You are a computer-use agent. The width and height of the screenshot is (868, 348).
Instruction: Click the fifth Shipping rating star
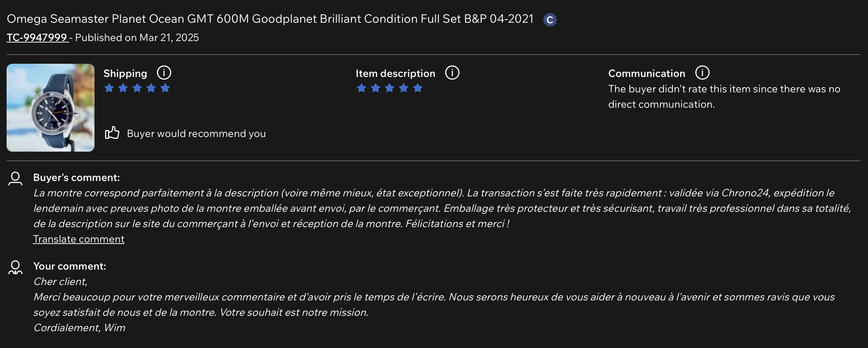(165, 88)
